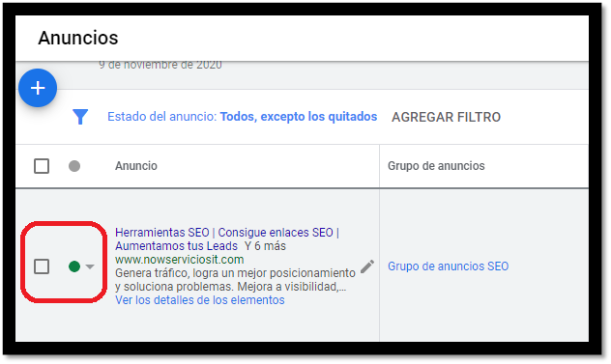This screenshot has height=364, width=611.
Task: Click the 'Grupo de anuncios' column header
Action: tap(436, 166)
